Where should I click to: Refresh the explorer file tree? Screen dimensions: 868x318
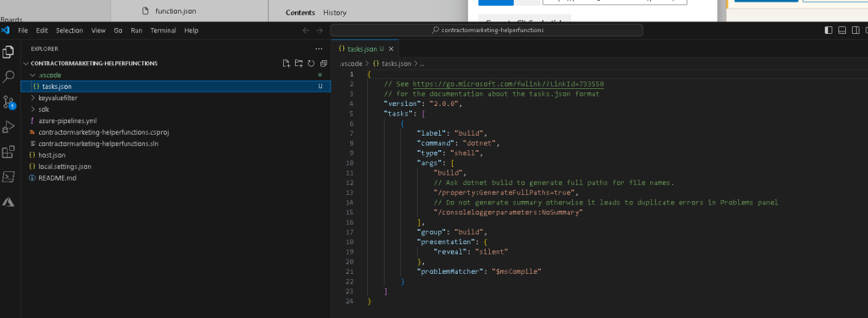click(x=310, y=63)
